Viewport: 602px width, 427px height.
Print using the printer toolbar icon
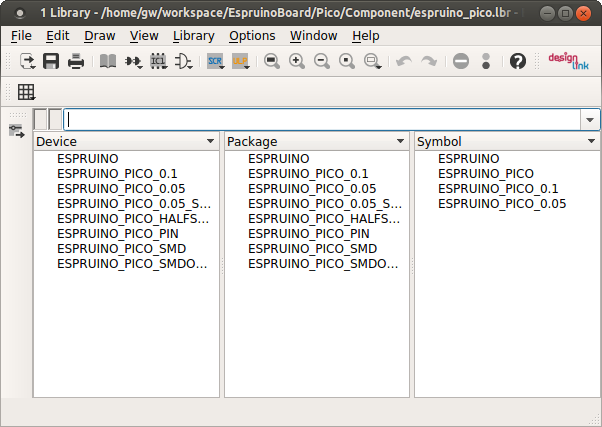[x=76, y=61]
